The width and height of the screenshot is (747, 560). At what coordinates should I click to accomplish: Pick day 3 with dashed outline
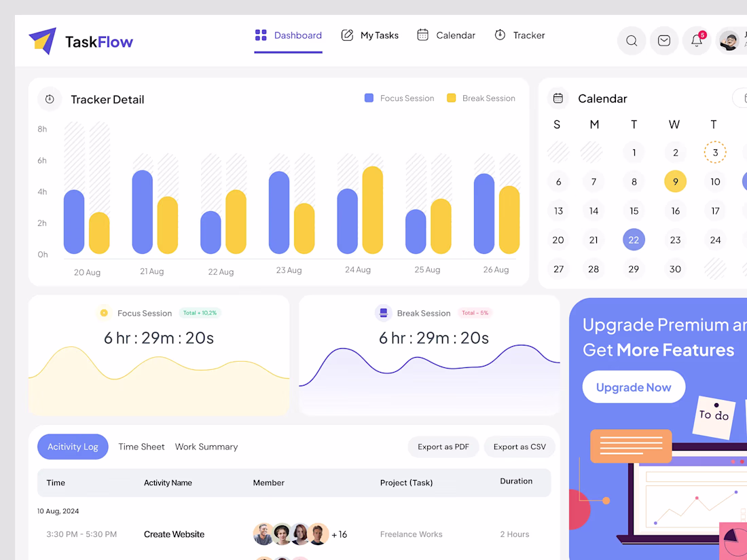click(714, 152)
